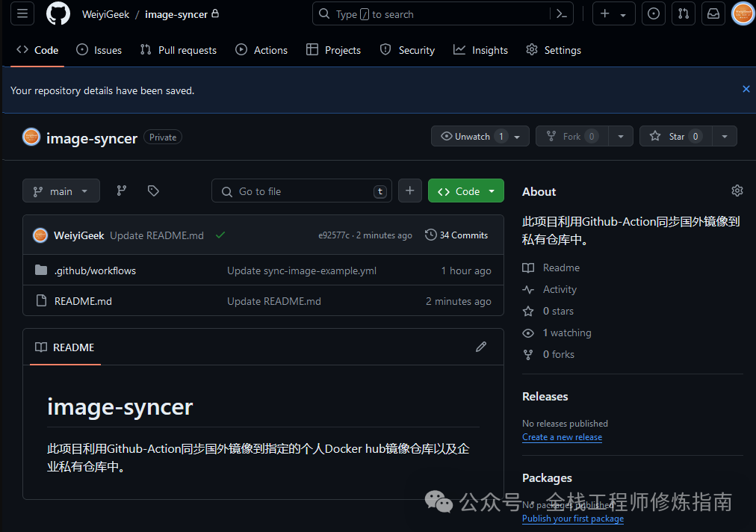Viewport: 756px width, 532px height.
Task: View issues from the header circle-dot icon
Action: (x=654, y=14)
